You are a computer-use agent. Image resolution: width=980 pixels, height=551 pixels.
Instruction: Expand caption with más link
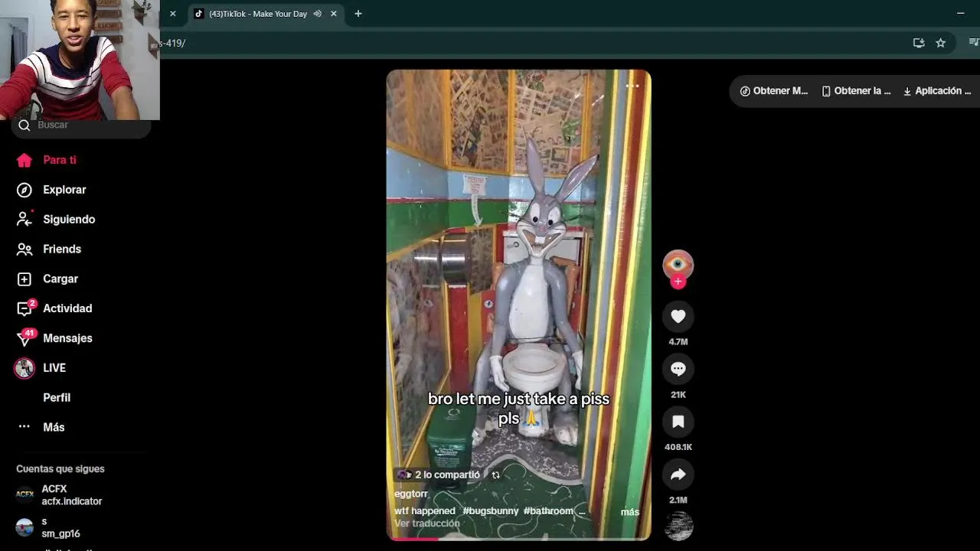(x=629, y=512)
